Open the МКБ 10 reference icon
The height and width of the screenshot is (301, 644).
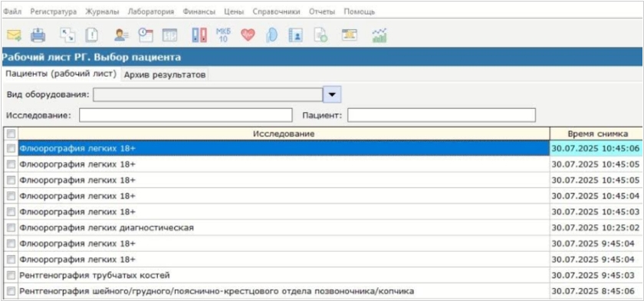223,35
